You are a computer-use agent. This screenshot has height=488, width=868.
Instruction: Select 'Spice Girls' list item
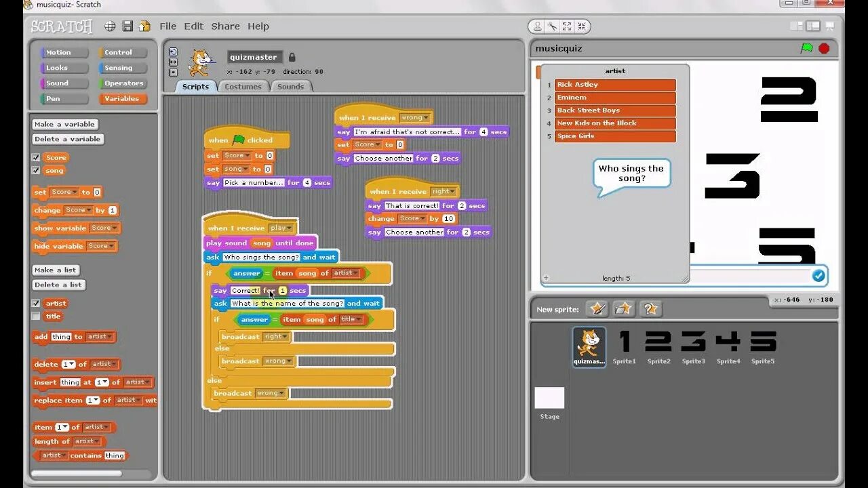pyautogui.click(x=615, y=136)
